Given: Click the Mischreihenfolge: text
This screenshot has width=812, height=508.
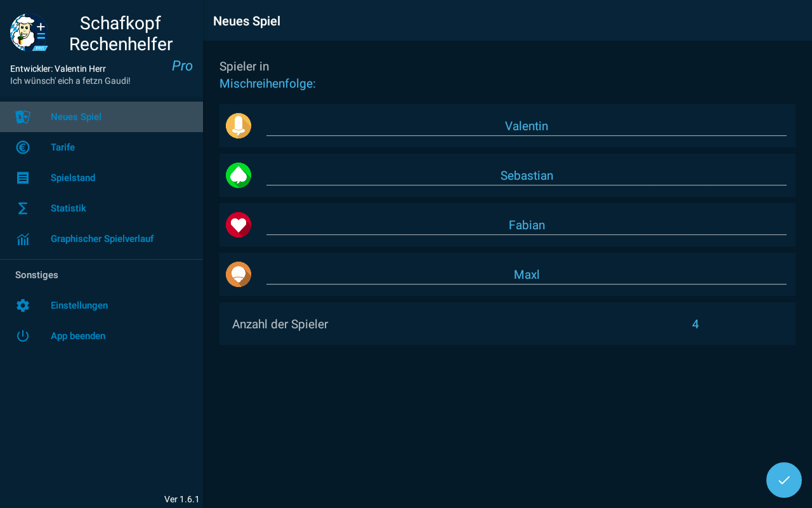Looking at the screenshot, I should coord(268,83).
